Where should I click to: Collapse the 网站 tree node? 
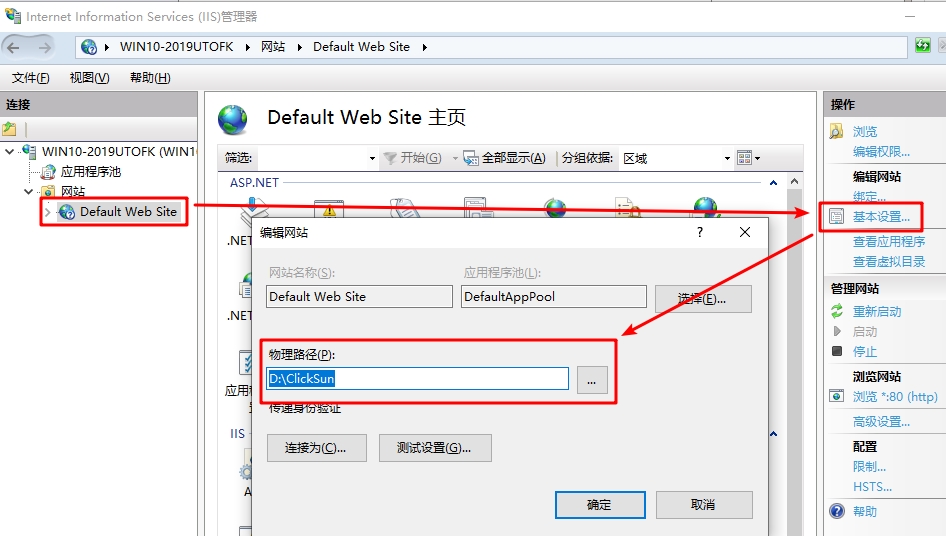pyautogui.click(x=28, y=191)
